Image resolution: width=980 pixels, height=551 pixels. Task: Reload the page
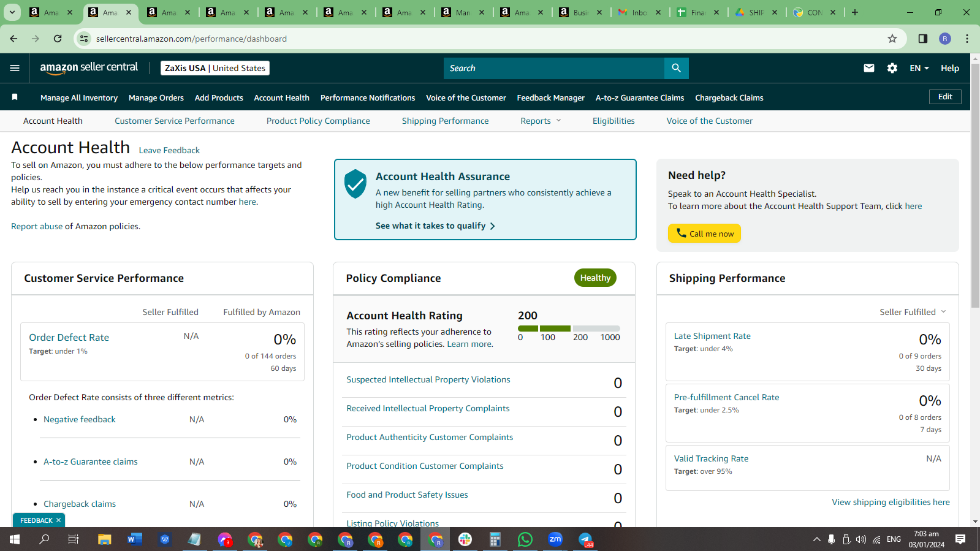click(x=58, y=39)
